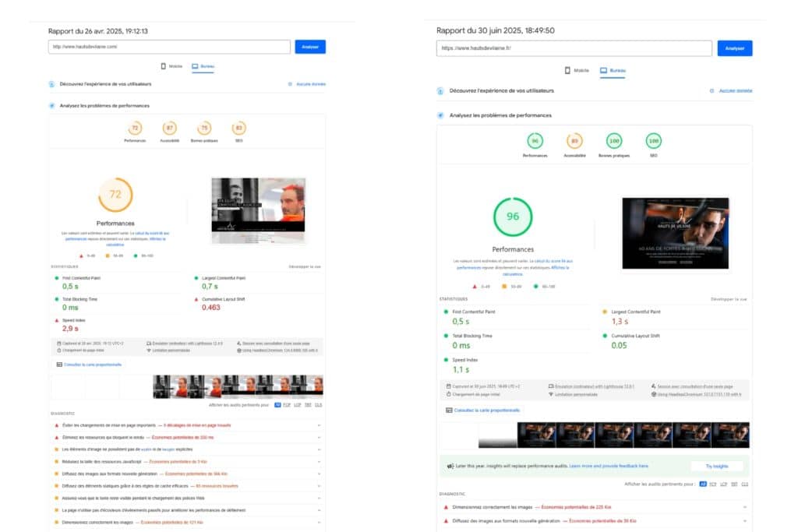Click info icon beside 'Découvrez l'expérience' left report

[x=51, y=84]
